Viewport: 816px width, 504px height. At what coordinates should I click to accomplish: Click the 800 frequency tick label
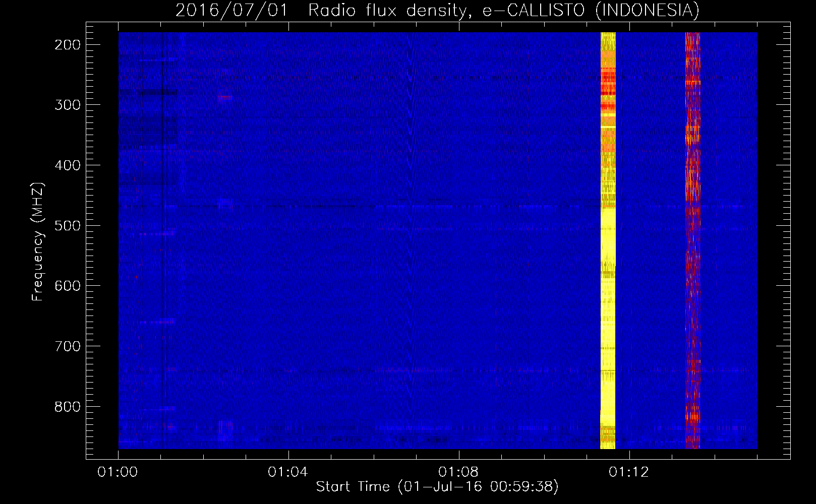tap(68, 407)
